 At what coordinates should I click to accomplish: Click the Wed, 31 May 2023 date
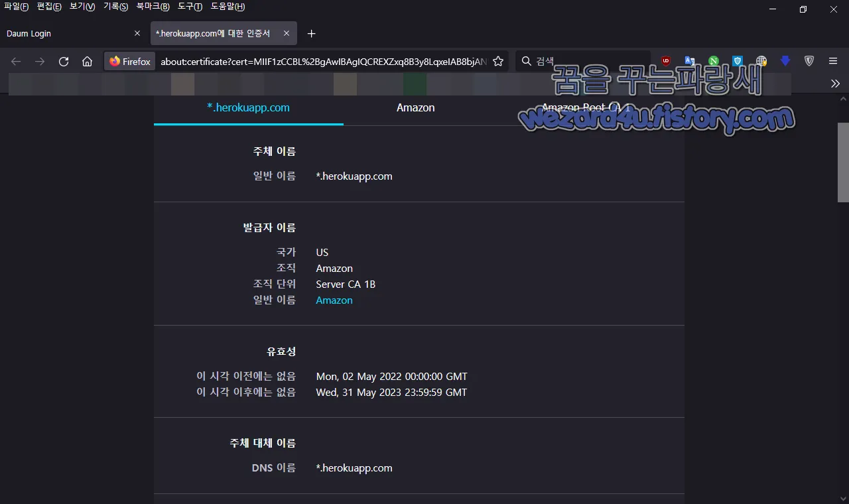(391, 393)
